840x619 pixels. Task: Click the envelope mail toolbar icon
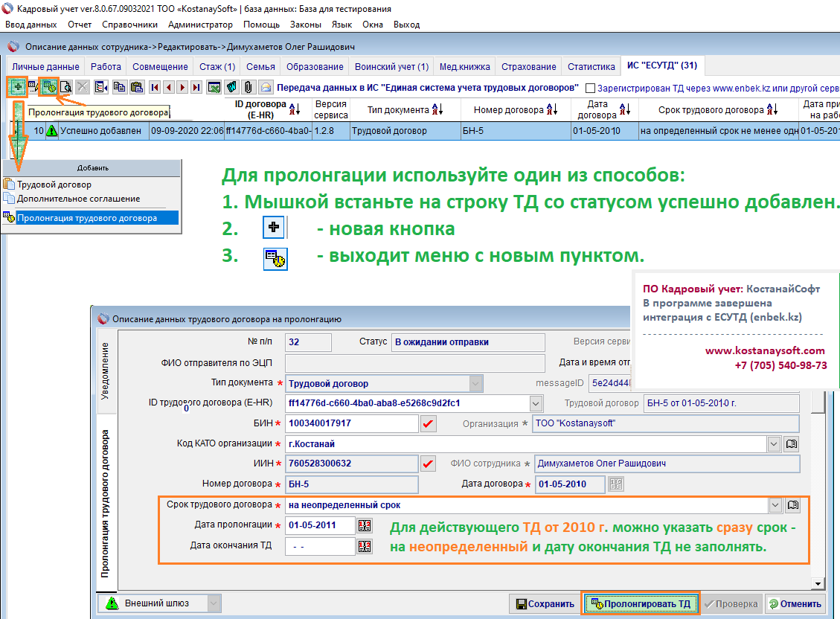tap(266, 87)
